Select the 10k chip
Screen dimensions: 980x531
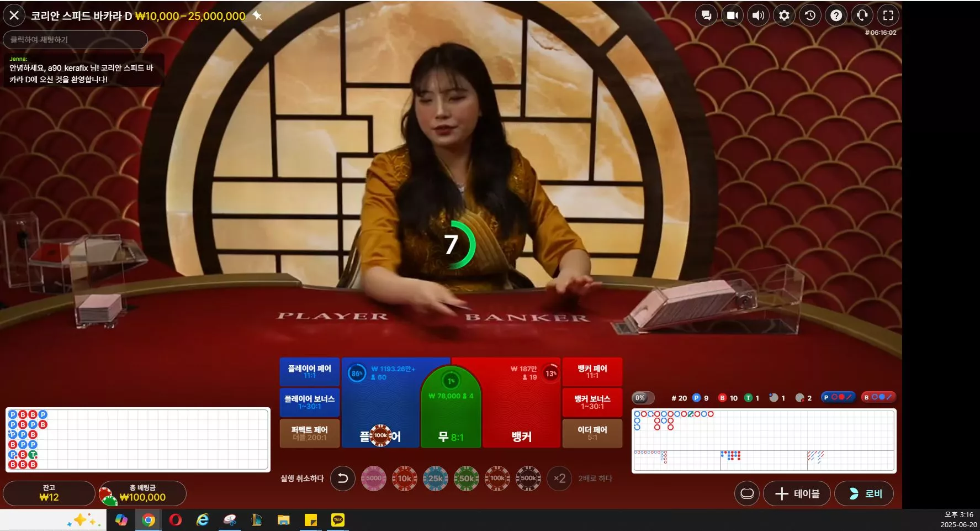tap(405, 479)
